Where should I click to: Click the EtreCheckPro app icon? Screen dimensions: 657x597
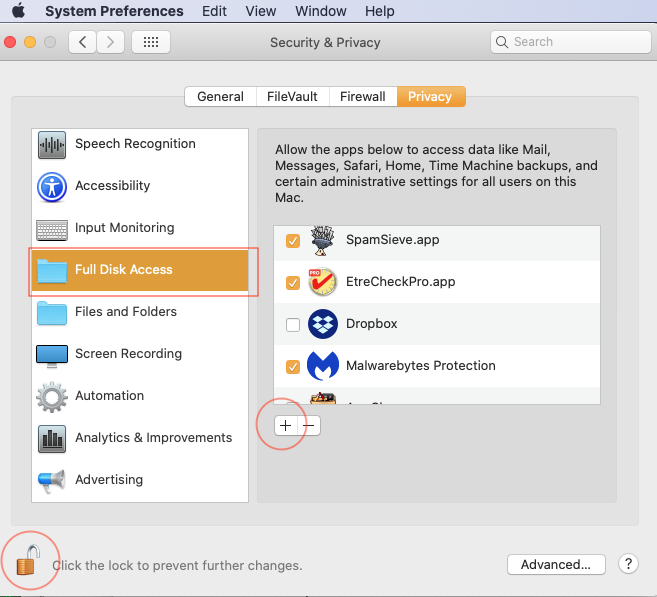pos(323,282)
